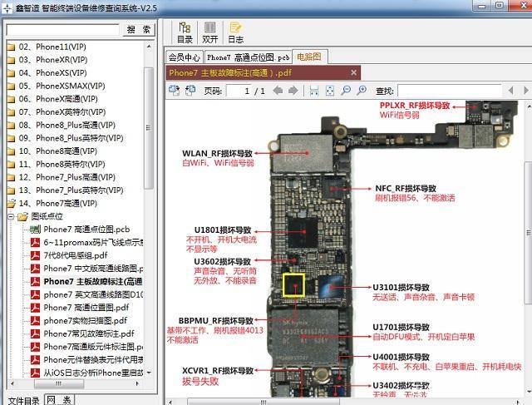This screenshot has width=532, height=405.
Task: Click the NFC_RF损坏导致 label in diagram
Action: click(406, 189)
